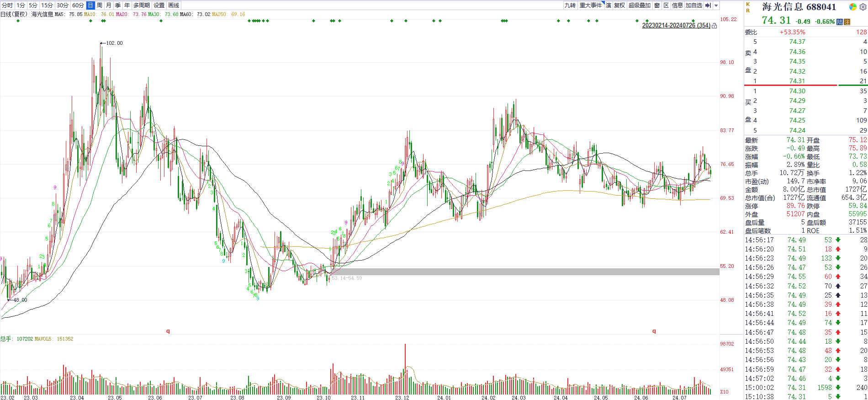Viewport: 868px width, 400px height.
Task: Click the 换手 turnover rate 1.22%
Action: pyautogui.click(x=857, y=173)
